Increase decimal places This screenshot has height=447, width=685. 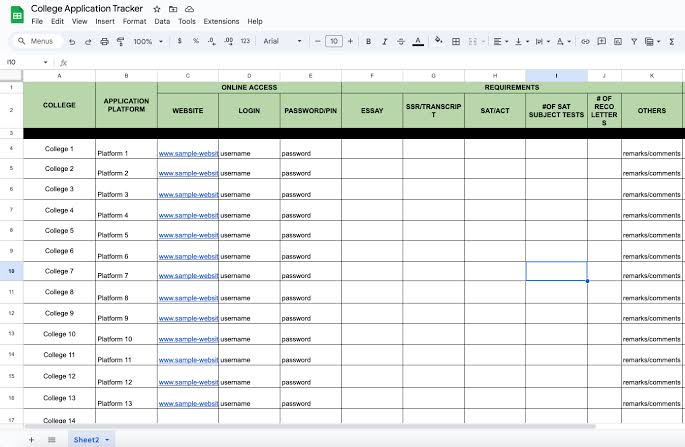pos(228,41)
